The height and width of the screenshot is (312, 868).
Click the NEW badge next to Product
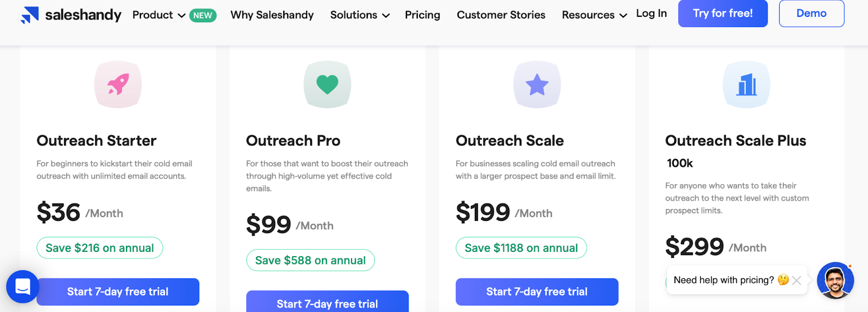click(202, 15)
